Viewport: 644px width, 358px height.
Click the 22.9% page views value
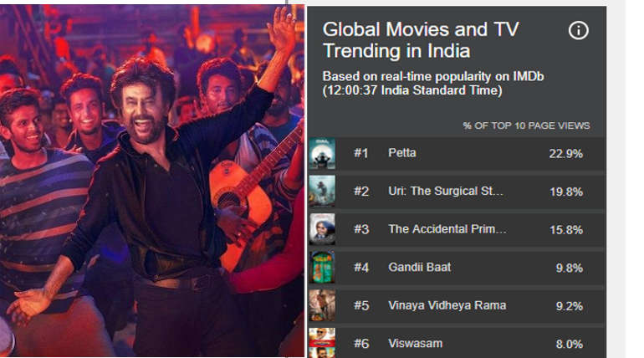point(566,153)
